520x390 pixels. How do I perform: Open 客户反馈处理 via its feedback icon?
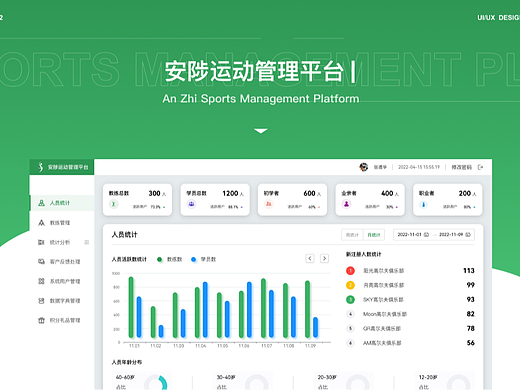pos(41,262)
